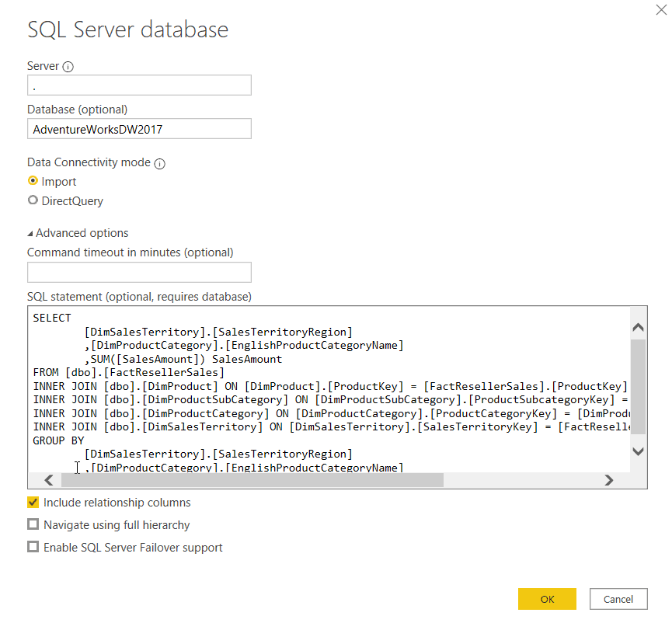Click the SQL statement scroll up arrow
Viewport: 672px width, 637px height.
[x=638, y=328]
